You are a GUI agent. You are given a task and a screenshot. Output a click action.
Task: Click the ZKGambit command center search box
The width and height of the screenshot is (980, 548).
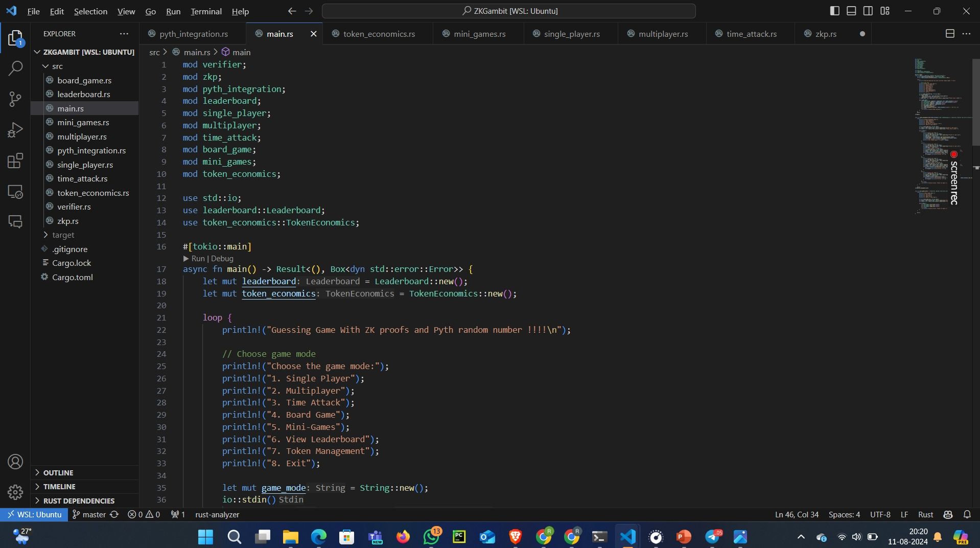pyautogui.click(x=509, y=11)
